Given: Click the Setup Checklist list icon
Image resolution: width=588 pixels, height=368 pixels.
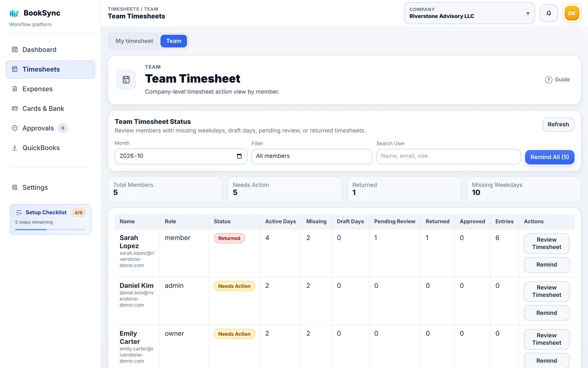Looking at the screenshot, I should coord(19,213).
